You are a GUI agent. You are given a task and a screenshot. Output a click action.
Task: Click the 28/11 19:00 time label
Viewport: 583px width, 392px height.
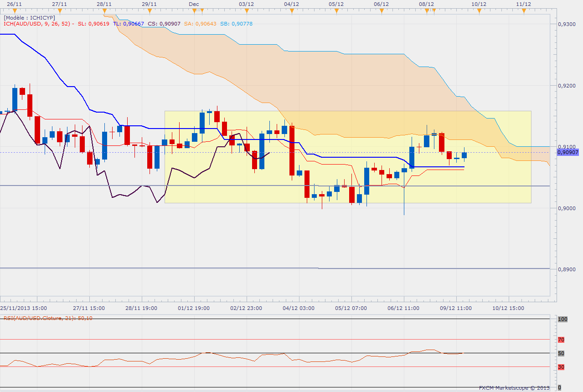tap(141, 308)
